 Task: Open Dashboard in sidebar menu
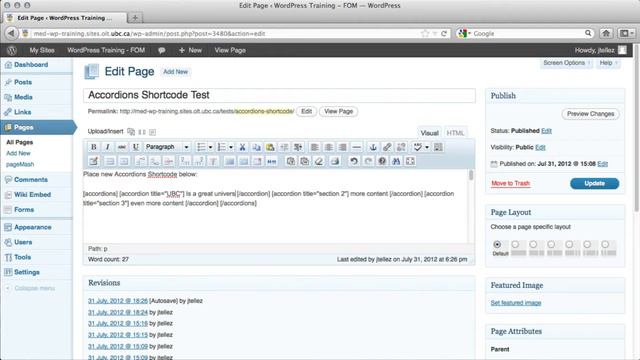pos(31,64)
